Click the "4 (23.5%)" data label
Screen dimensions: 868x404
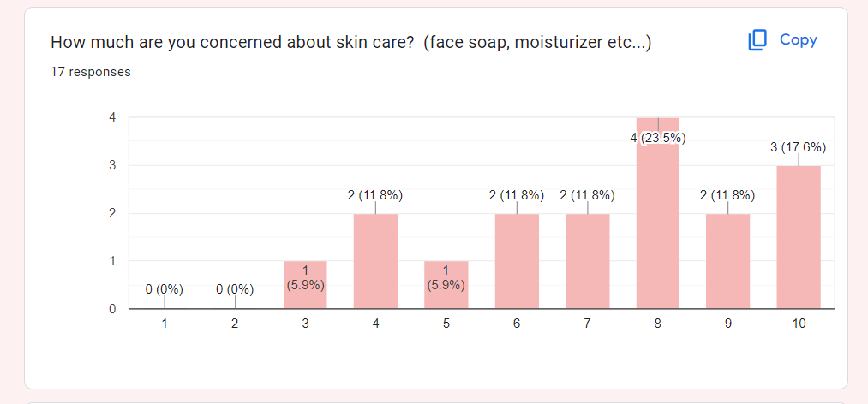pos(658,138)
